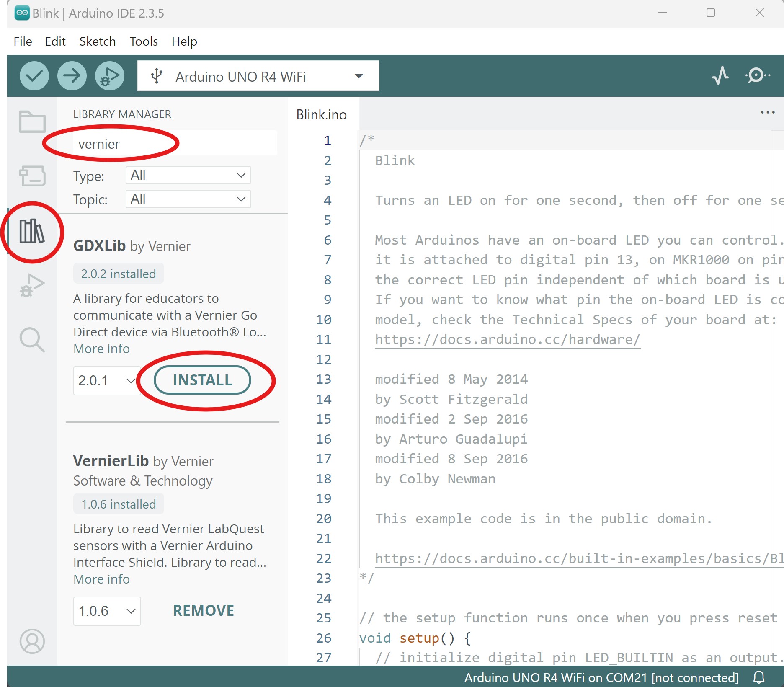Click the Verify sketch checkmark button

[34, 76]
